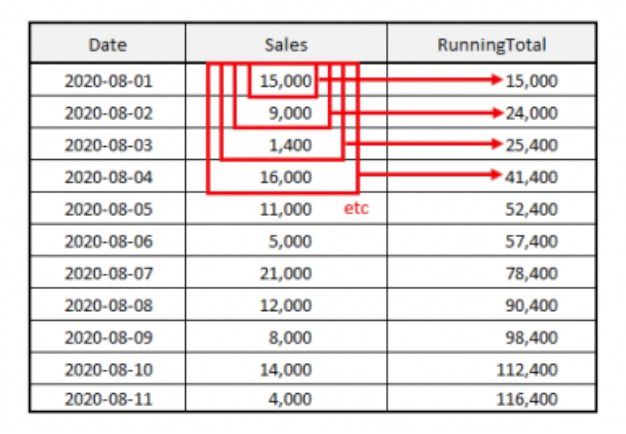This screenshot has height=434, width=626.
Task: Click the red 'etc' label
Action: coord(356,210)
